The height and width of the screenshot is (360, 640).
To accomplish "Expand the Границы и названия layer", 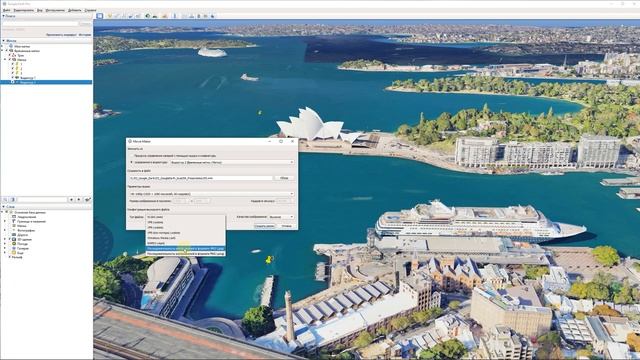I will click(5, 221).
